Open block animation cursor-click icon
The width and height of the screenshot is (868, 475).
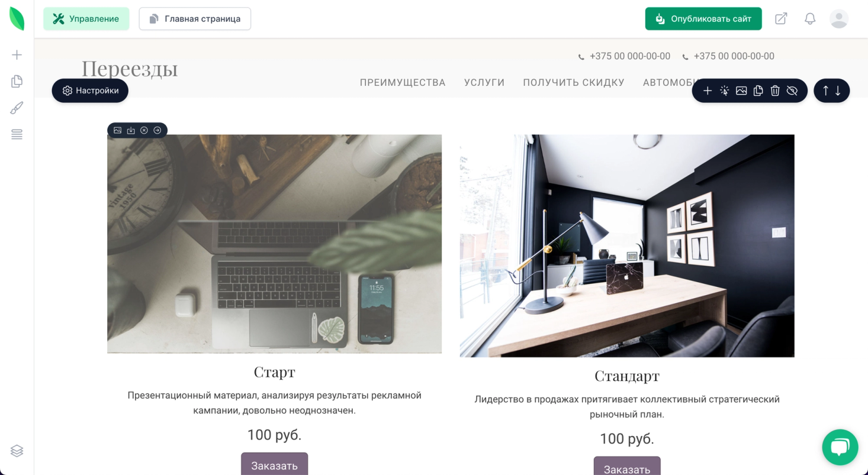click(x=724, y=91)
